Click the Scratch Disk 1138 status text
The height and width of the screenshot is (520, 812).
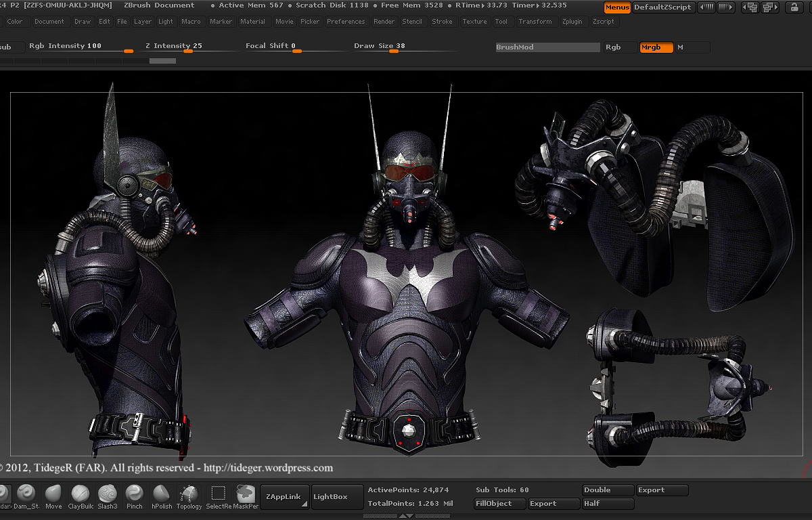click(x=332, y=5)
